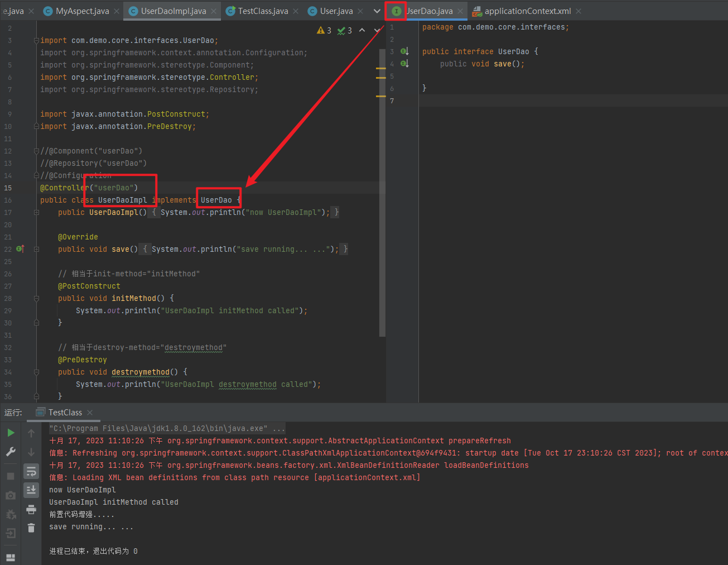Toggle soft-wrap in the run console
Image resolution: width=728 pixels, height=565 pixels.
(x=31, y=472)
